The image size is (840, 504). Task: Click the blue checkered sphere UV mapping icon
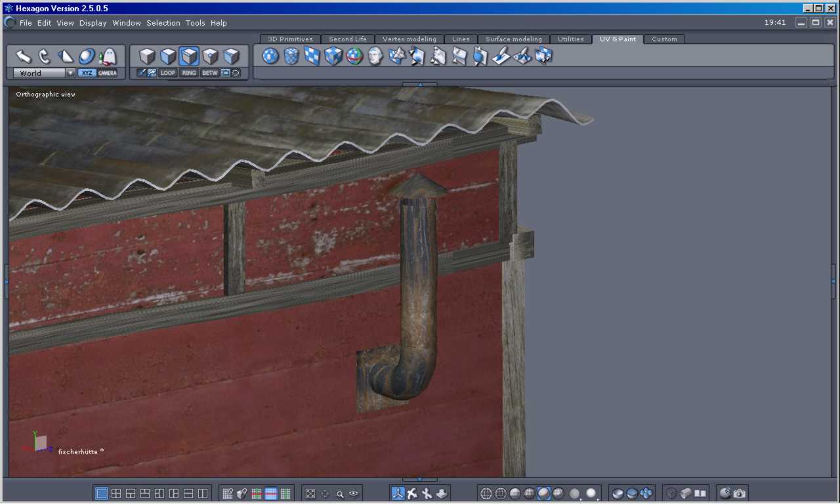[270, 56]
